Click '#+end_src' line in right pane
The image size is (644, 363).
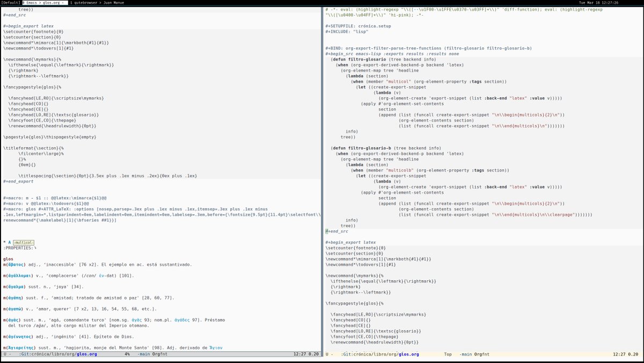[x=336, y=231]
